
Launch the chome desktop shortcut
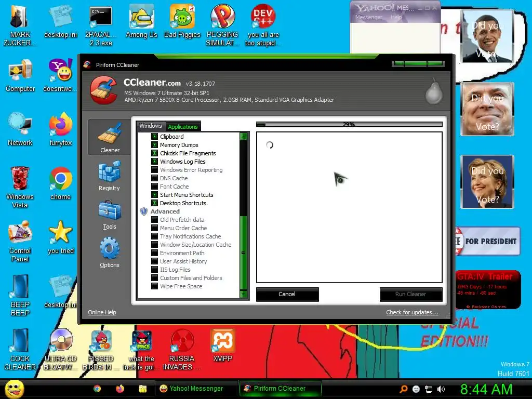(60, 183)
